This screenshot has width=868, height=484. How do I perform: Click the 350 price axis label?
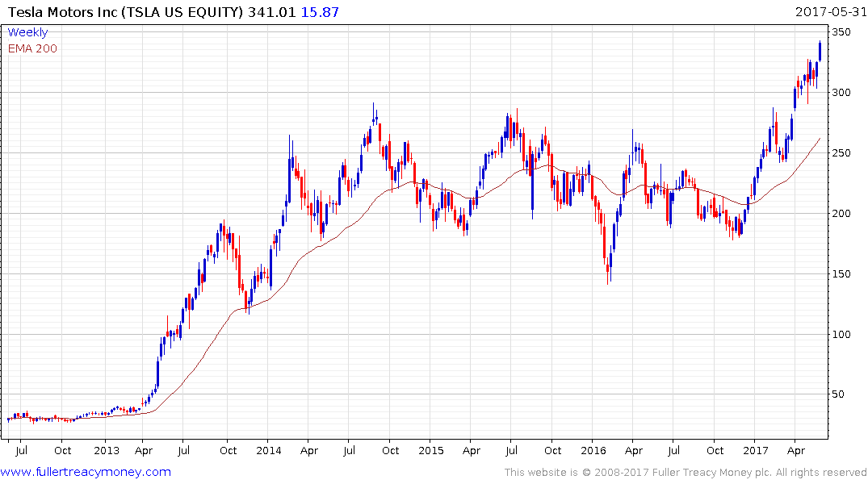click(x=842, y=32)
